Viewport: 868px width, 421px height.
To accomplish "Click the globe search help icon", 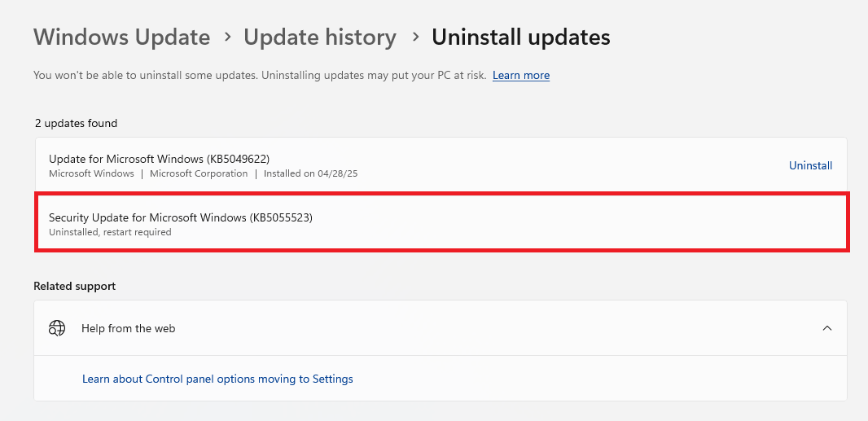I will [x=57, y=328].
